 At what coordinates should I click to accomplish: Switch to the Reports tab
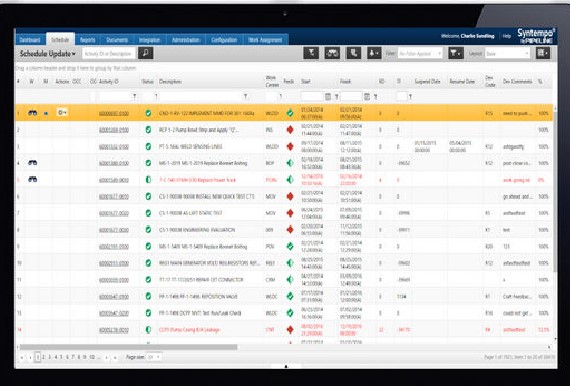click(88, 40)
